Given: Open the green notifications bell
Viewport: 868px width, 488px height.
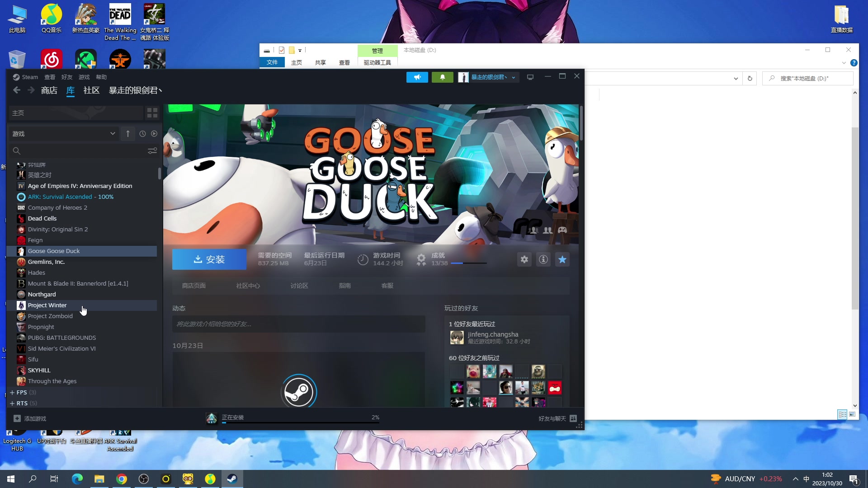Looking at the screenshot, I should (x=442, y=77).
